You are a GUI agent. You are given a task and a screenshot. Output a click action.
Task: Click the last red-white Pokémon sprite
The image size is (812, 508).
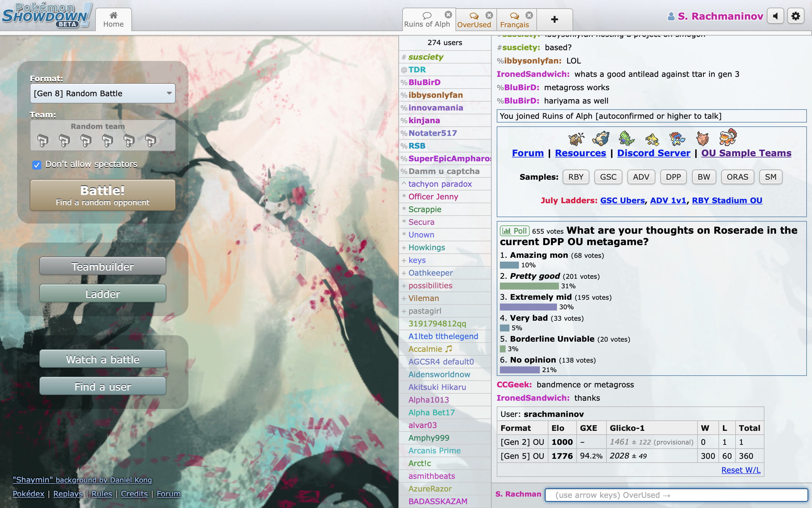click(x=728, y=137)
